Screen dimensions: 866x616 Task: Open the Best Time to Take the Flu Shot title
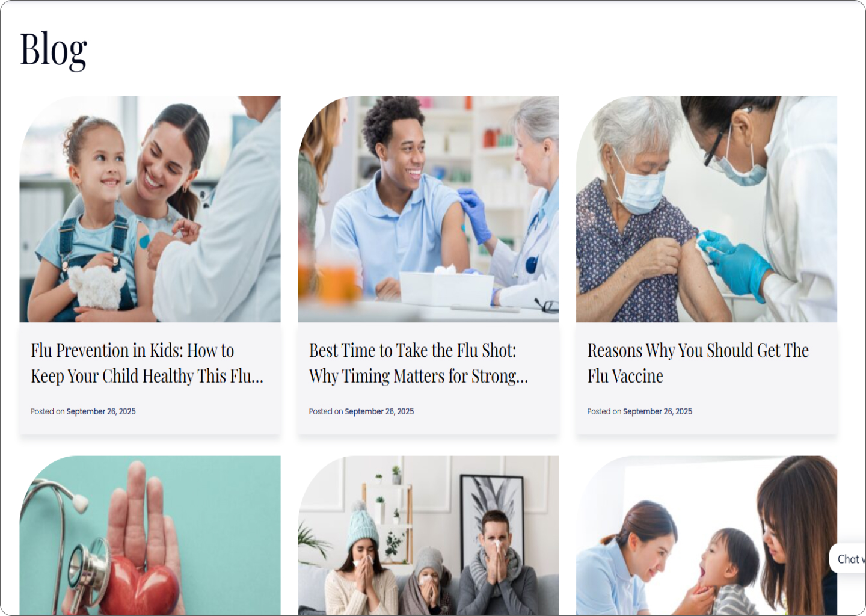(x=419, y=363)
